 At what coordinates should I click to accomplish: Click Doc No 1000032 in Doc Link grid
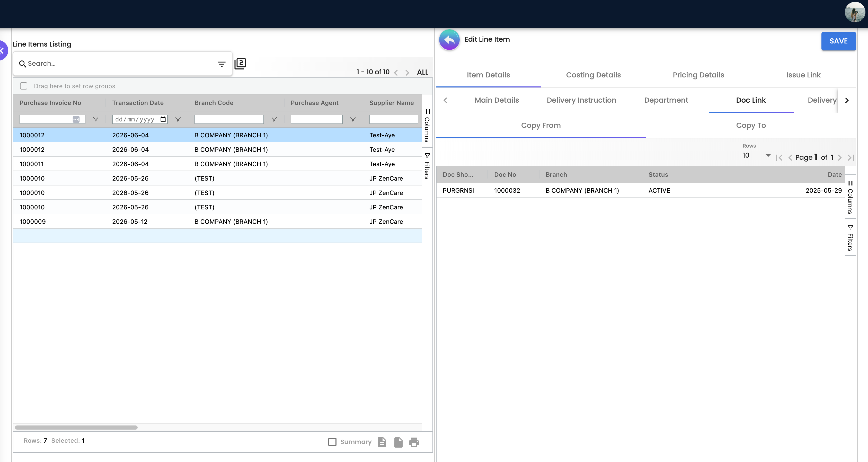coord(507,191)
